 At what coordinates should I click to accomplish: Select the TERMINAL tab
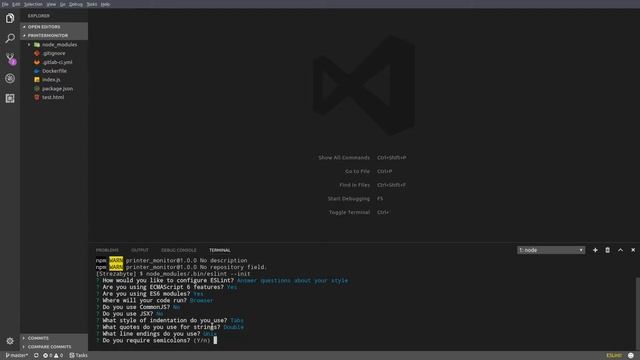click(x=220, y=250)
